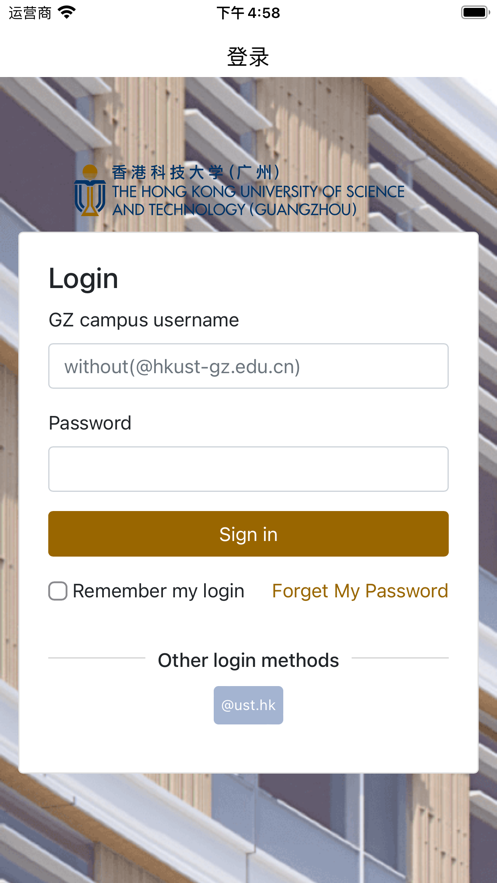Tap the battery icon in status bar

point(475,12)
